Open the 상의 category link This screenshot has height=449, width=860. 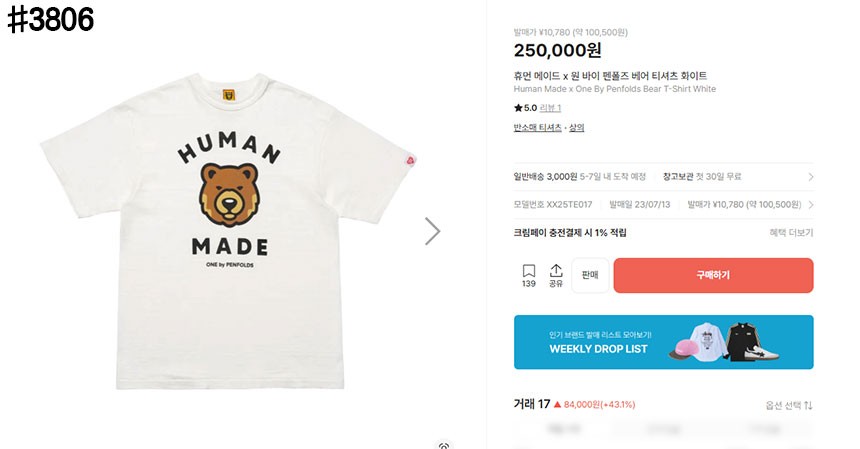[576, 128]
